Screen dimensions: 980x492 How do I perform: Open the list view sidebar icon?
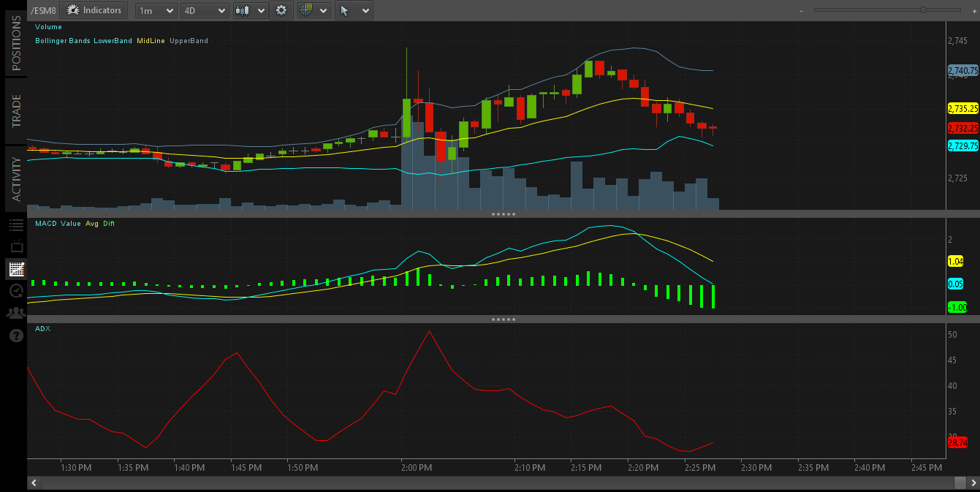[x=16, y=224]
